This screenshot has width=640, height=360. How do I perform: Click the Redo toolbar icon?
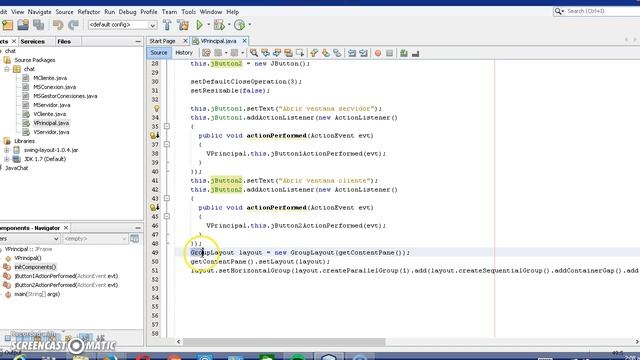pyautogui.click(x=73, y=25)
